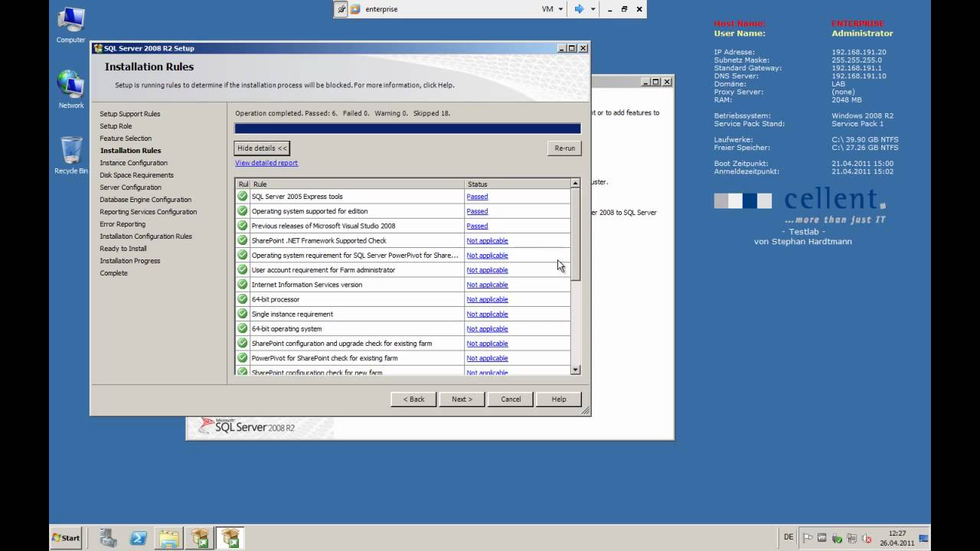The image size is (980, 551).
Task: Click the check icon for PowerPivot for SharePoint check
Action: click(243, 358)
